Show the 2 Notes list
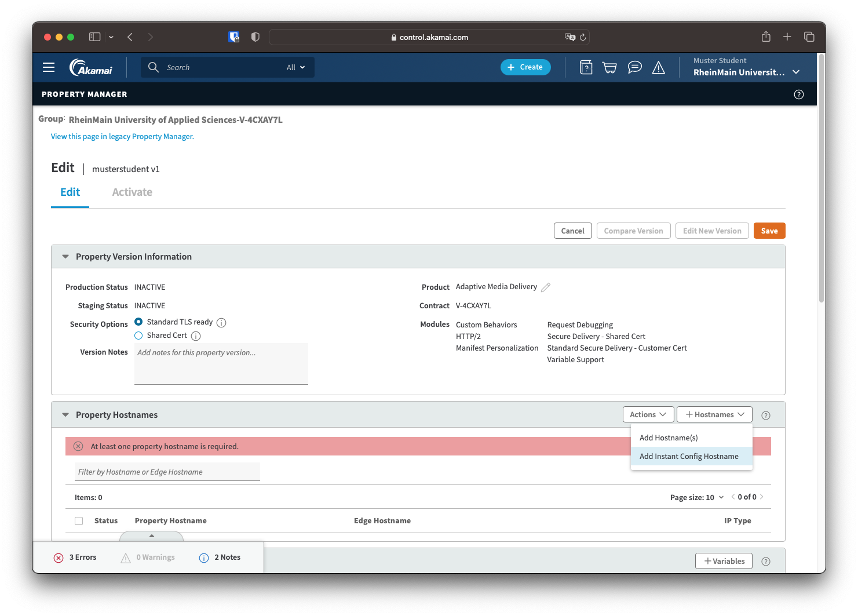The height and width of the screenshot is (616, 858). (x=220, y=557)
